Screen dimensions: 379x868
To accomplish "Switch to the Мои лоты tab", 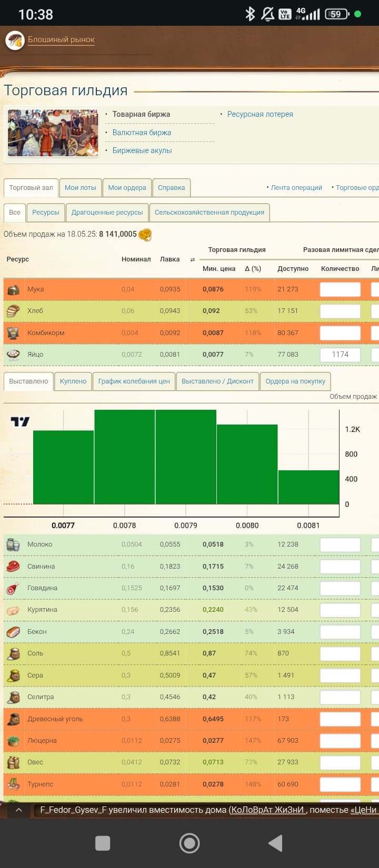I will [x=80, y=188].
